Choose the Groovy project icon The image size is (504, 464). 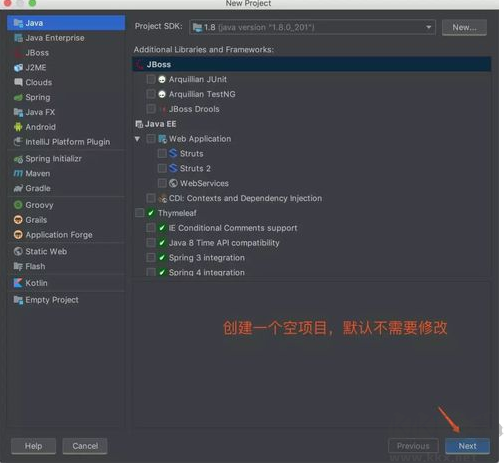point(18,205)
